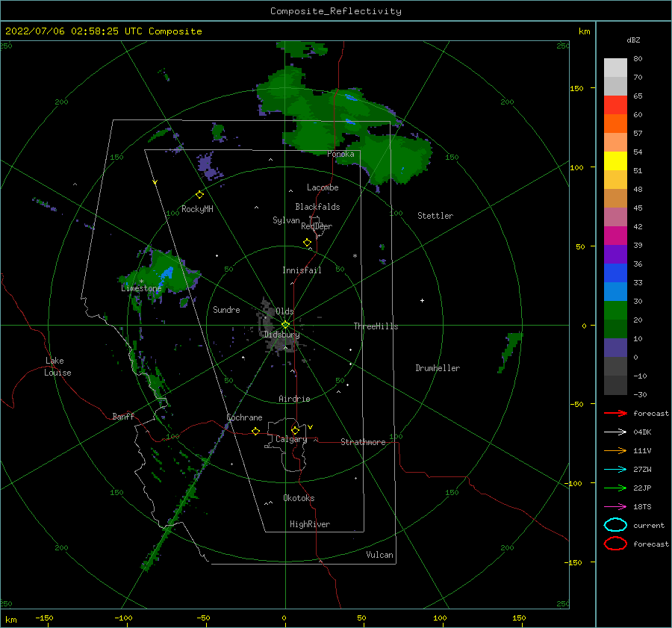Click the dark orange 57-60 dBZ swatch
Screen dimensions: 672x628
(x=615, y=123)
